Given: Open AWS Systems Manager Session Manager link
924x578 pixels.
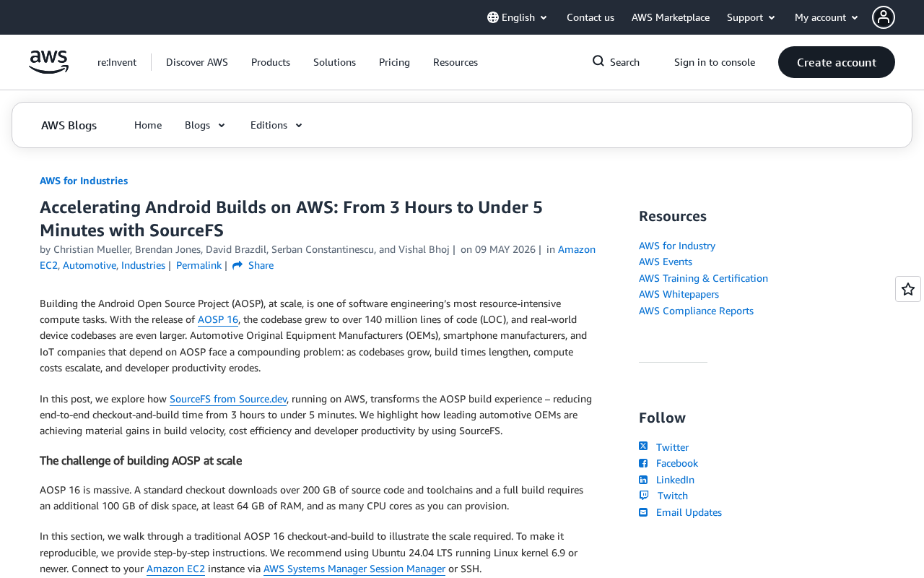Looking at the screenshot, I should tap(354, 569).
